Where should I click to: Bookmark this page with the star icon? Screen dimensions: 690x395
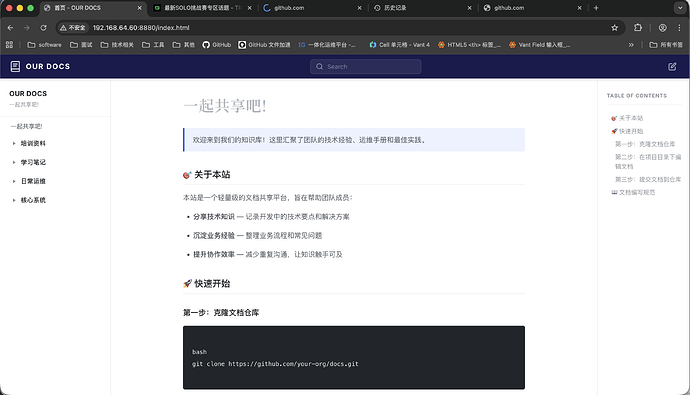point(615,28)
